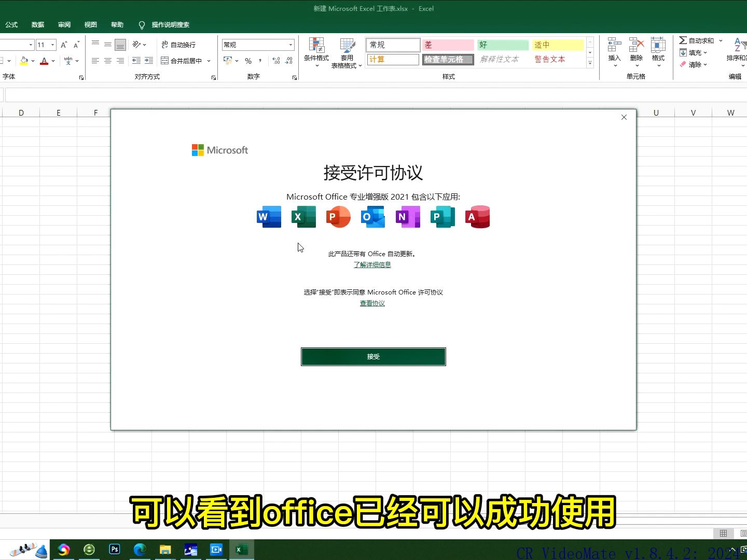Toggle middle align in alignment group
The height and width of the screenshot is (560, 747).
[x=108, y=45]
